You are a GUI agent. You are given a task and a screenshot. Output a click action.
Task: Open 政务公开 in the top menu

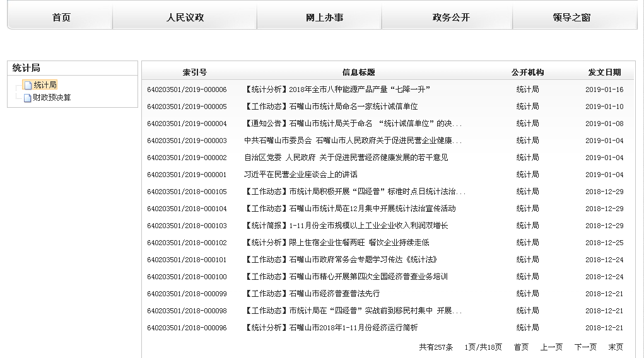click(451, 18)
